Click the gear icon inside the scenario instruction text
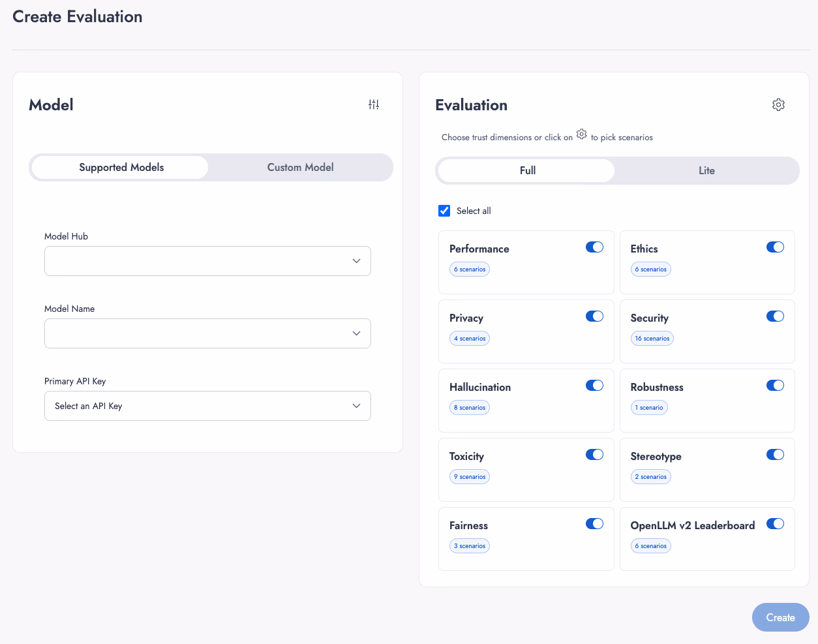Screen dimensions: 818x644 [x=581, y=134]
